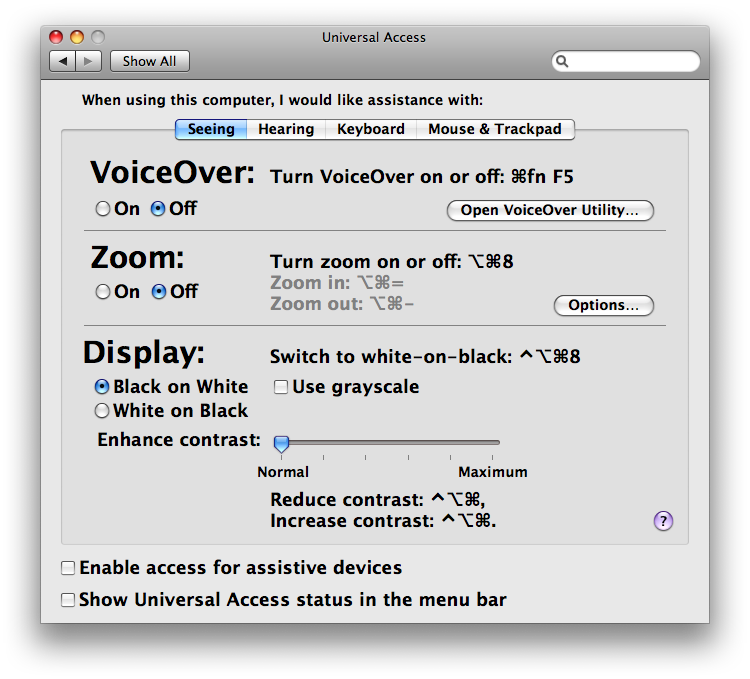
Task: Turn Zoom On
Action: 102,292
